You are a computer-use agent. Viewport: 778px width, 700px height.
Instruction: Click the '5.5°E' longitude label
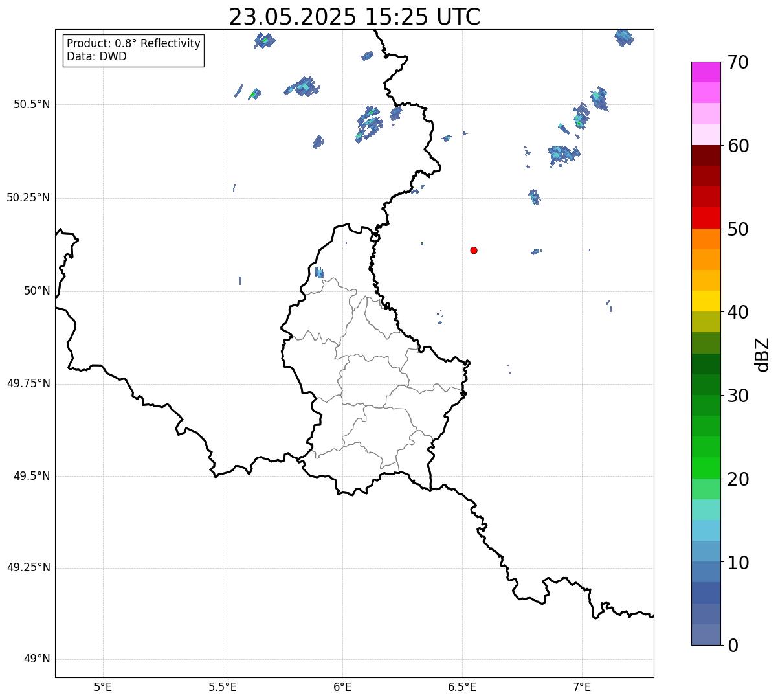point(223,686)
